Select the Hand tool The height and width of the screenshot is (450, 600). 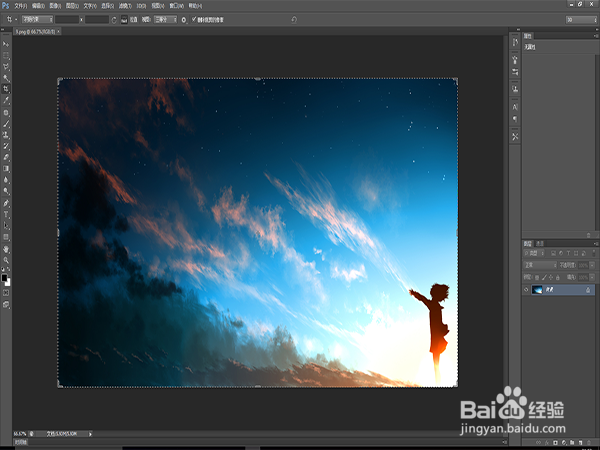tap(6, 249)
